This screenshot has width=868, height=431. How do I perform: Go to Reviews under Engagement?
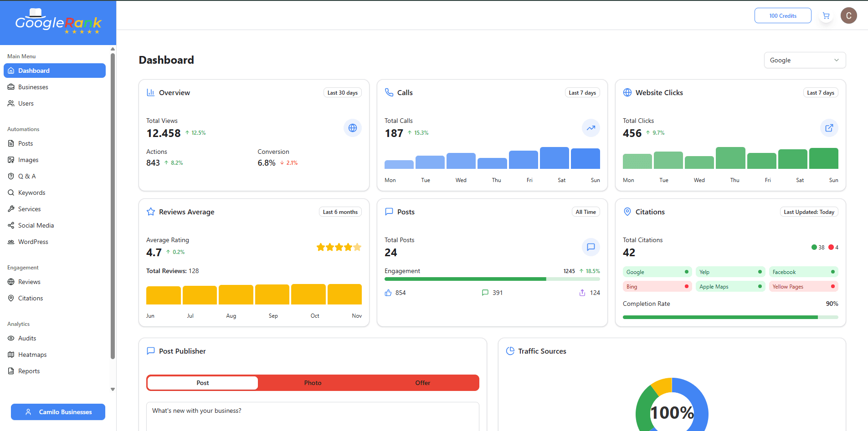55,282
